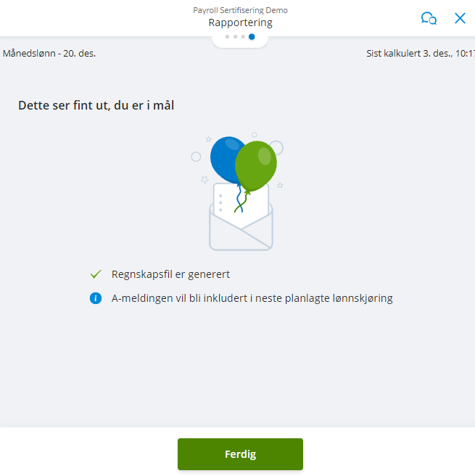
Task: Click the blue info icon
Action: pyautogui.click(x=96, y=298)
